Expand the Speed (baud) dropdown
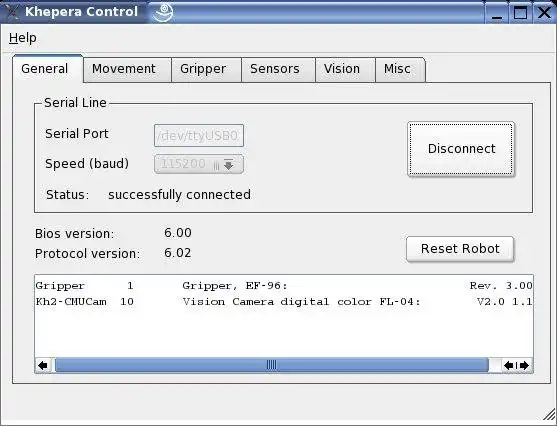557x426 pixels. click(x=199, y=164)
